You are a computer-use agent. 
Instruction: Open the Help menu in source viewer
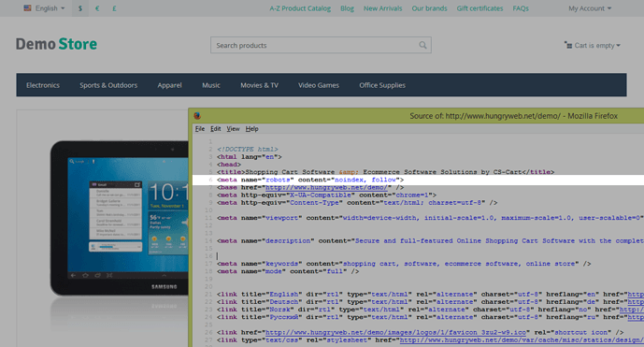pos(251,129)
